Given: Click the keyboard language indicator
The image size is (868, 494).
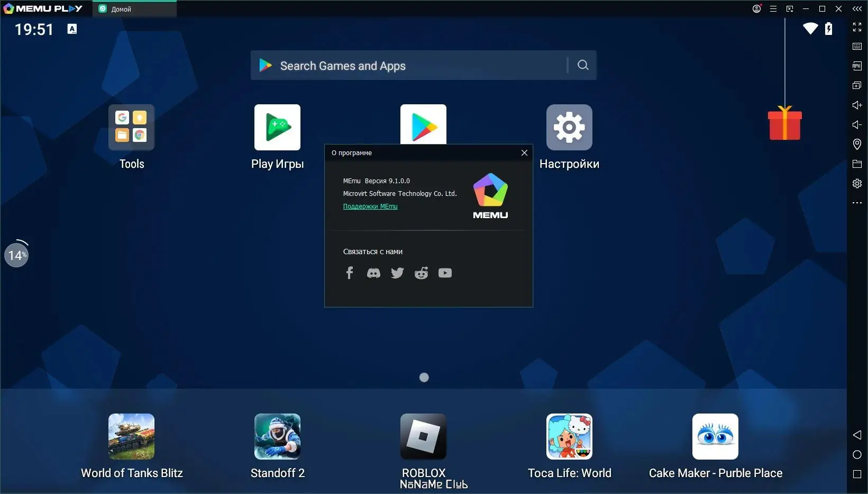Looking at the screenshot, I should click(72, 29).
